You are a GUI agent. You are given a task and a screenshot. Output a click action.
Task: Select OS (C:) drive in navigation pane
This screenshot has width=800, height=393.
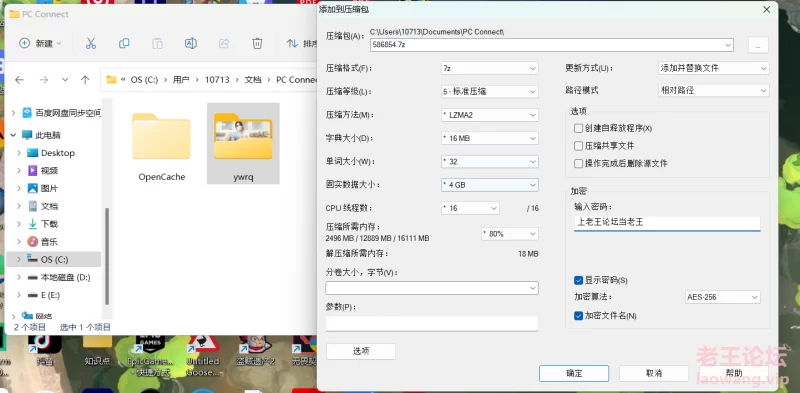54,259
